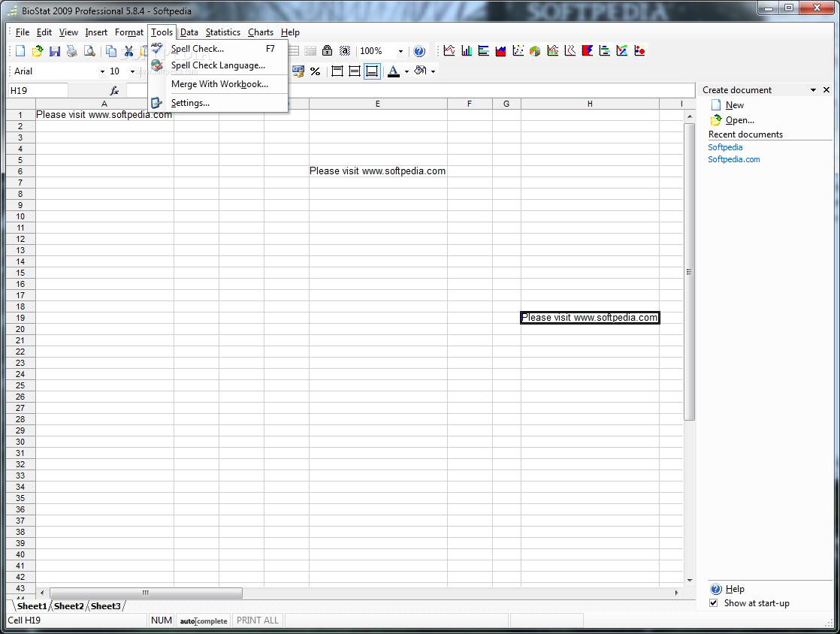Apply currency number format icon
840x634 pixels.
click(298, 71)
